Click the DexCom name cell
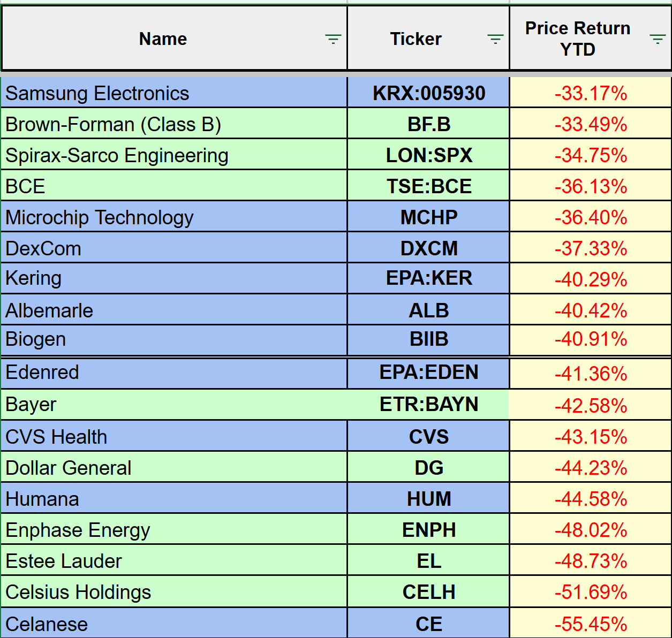This screenshot has height=638, width=672. (x=43, y=248)
